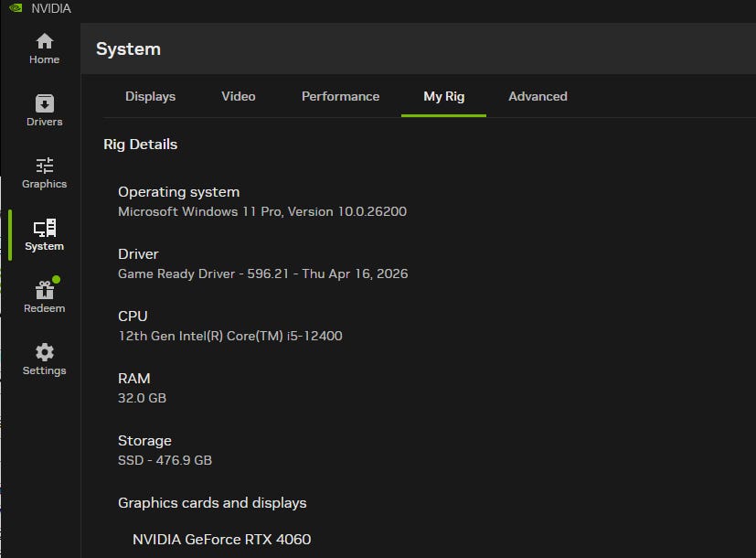
Task: Click the Game Ready Driver version line
Action: pos(262,274)
